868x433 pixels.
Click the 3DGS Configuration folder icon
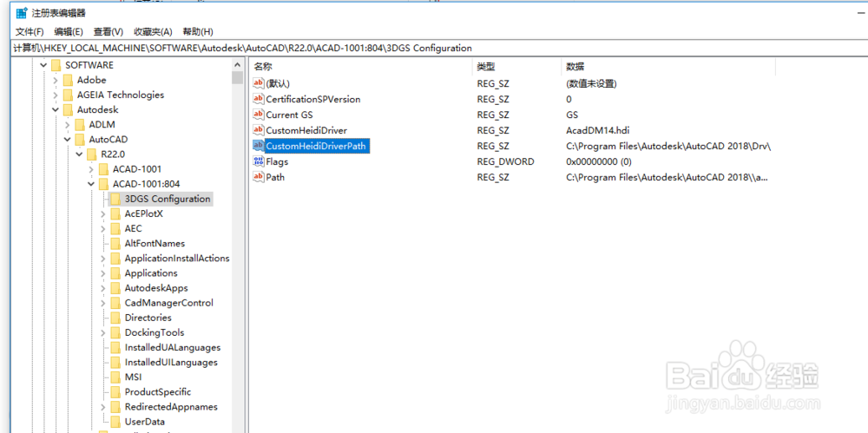pyautogui.click(x=115, y=199)
